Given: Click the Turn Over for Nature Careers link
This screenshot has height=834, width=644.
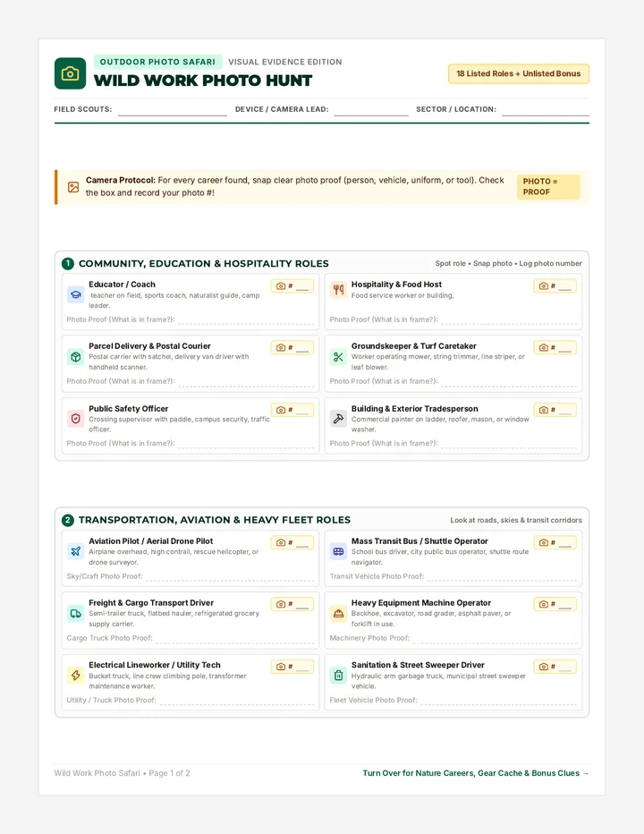Looking at the screenshot, I should pos(476,773).
